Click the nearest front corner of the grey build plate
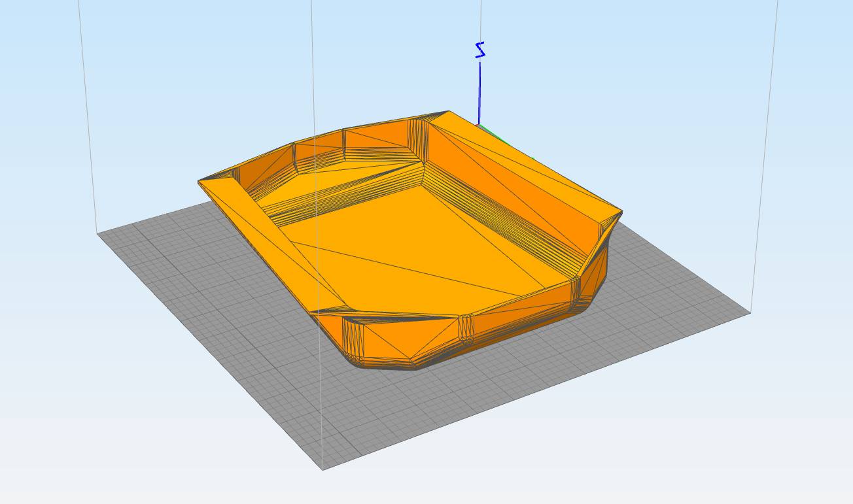The width and height of the screenshot is (853, 504). [x=322, y=468]
